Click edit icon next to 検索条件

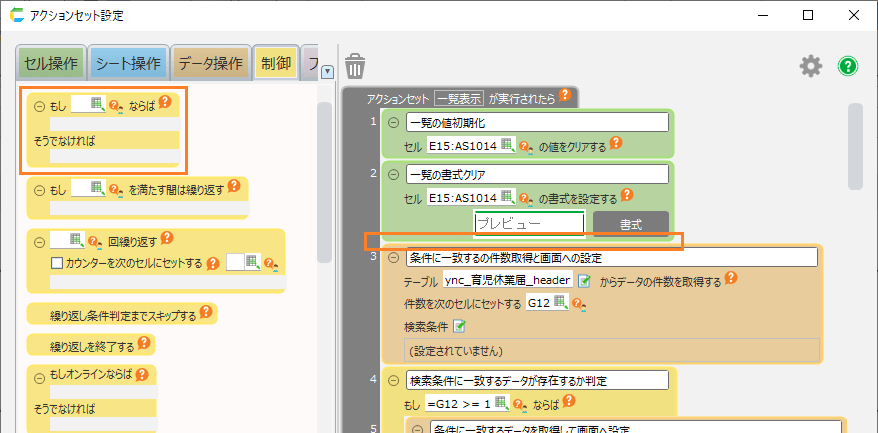coord(460,326)
